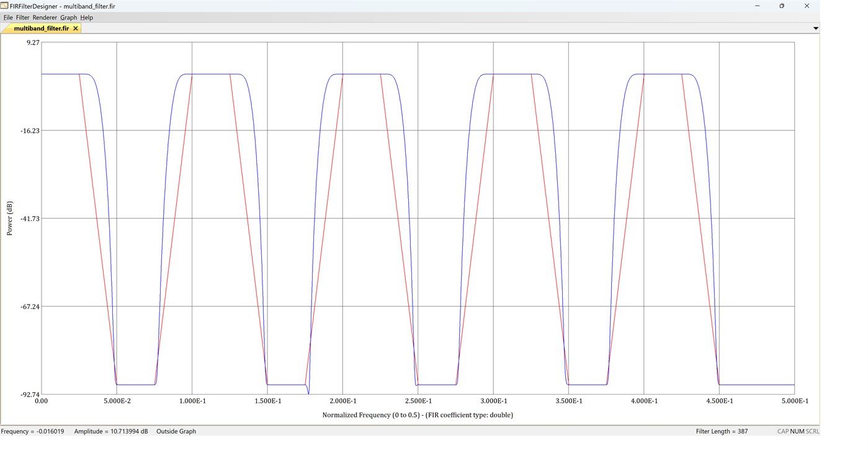Screen dimensions: 868x461
Task: Open the Filter menu
Action: [x=22, y=17]
